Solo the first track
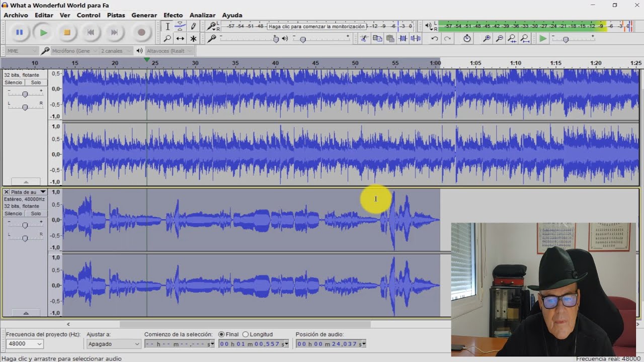644x362 pixels. [36, 82]
